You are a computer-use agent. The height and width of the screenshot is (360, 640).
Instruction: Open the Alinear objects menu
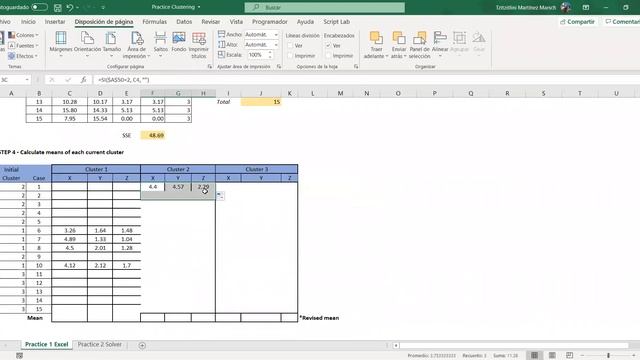click(440, 44)
